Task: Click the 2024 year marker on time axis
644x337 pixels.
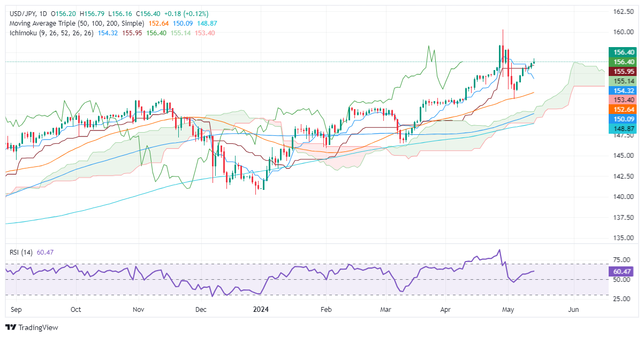Action: pos(262,310)
